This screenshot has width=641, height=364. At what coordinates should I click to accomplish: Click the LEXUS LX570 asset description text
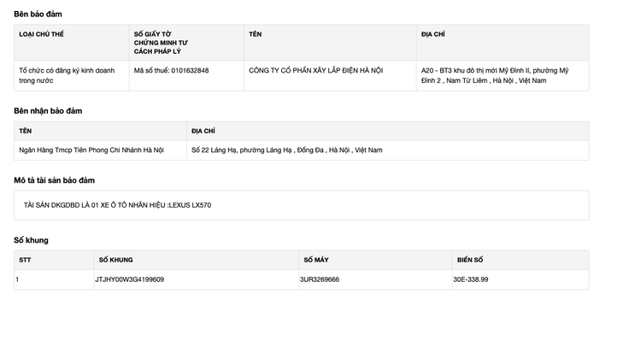[117, 205]
